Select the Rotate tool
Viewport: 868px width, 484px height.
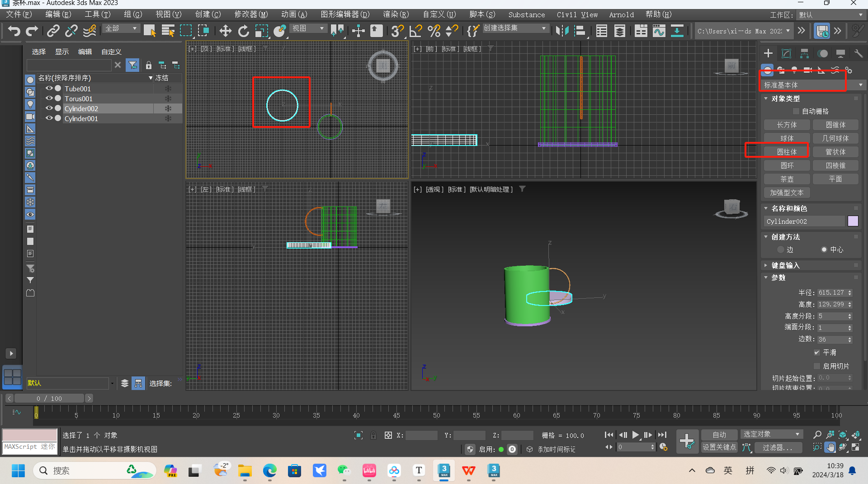tap(243, 31)
